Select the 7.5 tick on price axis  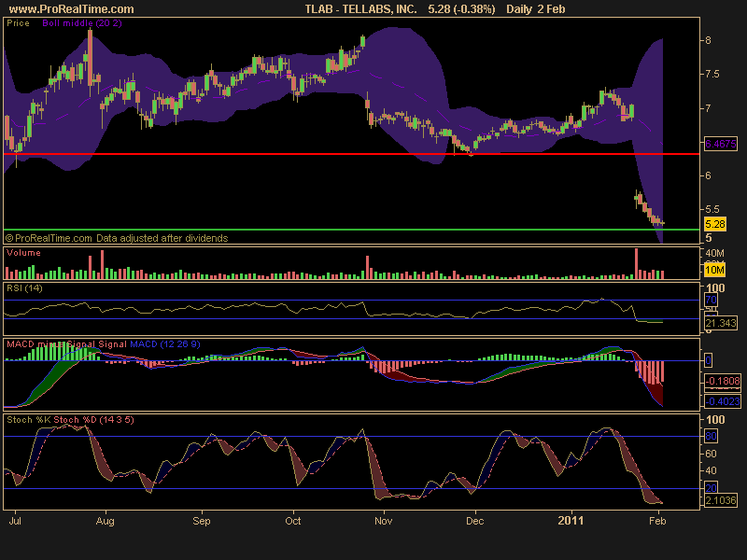click(x=712, y=75)
